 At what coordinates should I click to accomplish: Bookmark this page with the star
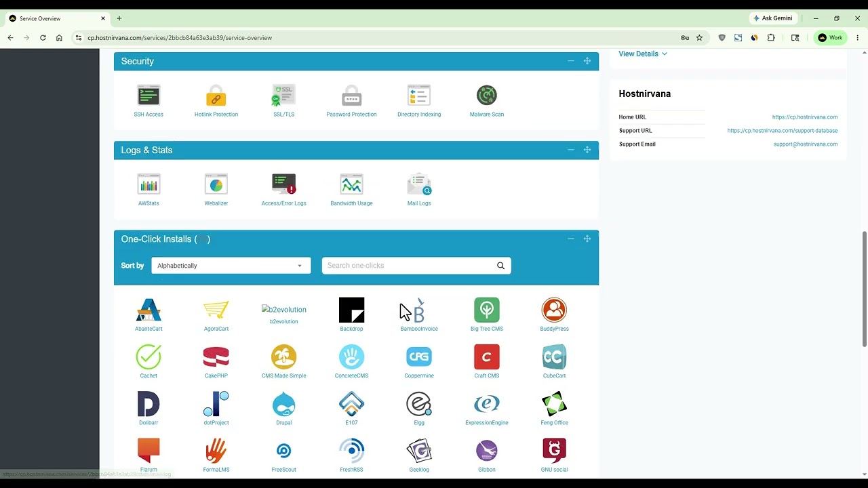pos(699,38)
